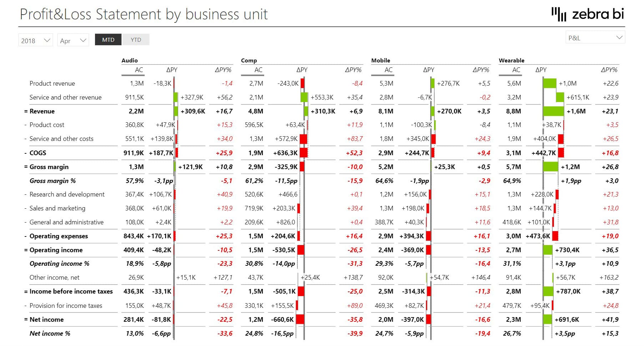This screenshot has height=346, width=644.
Task: Select the AC column header under Mobile
Action: (x=389, y=70)
